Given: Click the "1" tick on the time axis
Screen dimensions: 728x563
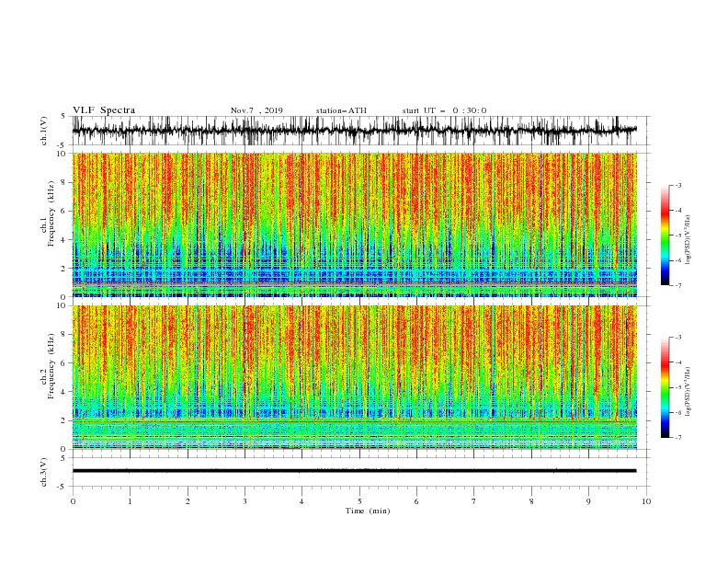Looking at the screenshot, I should coord(130,501).
